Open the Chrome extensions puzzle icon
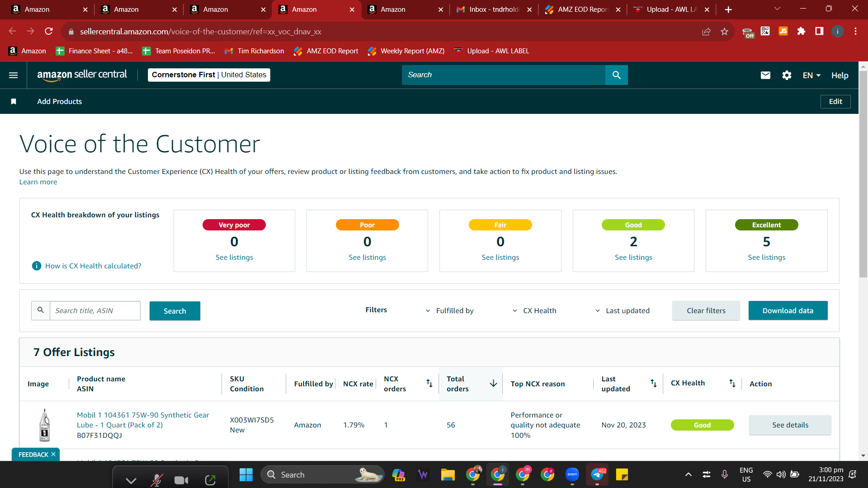This screenshot has width=868, height=488. [x=801, y=31]
